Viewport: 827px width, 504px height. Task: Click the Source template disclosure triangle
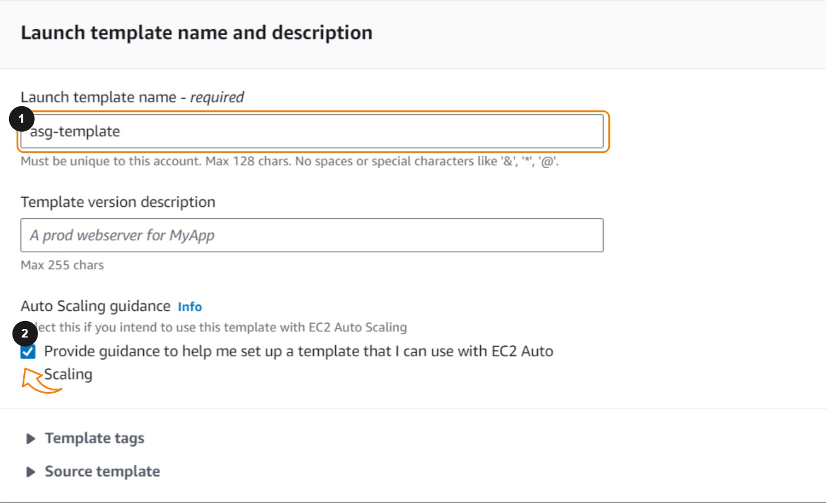click(31, 472)
